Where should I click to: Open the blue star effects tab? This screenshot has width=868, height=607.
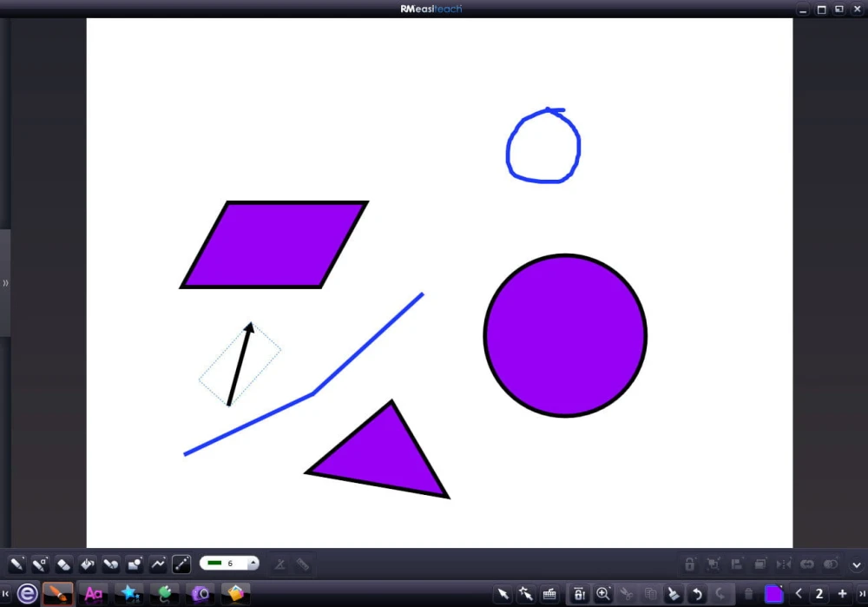(x=129, y=594)
